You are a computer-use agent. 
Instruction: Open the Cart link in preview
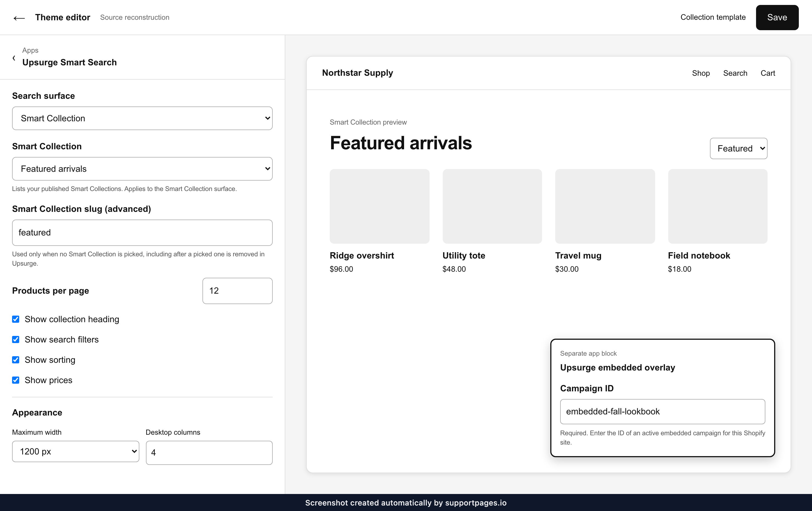click(x=768, y=73)
